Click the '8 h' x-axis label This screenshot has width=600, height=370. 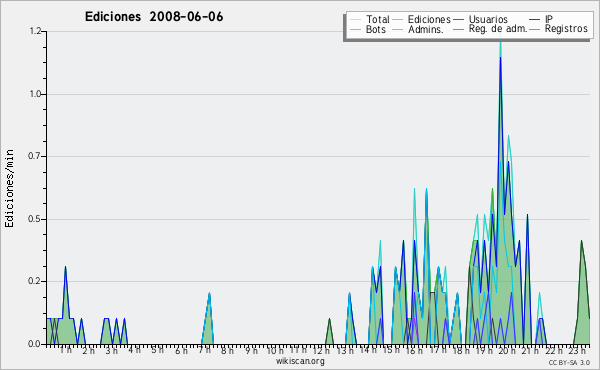pyautogui.click(x=227, y=350)
